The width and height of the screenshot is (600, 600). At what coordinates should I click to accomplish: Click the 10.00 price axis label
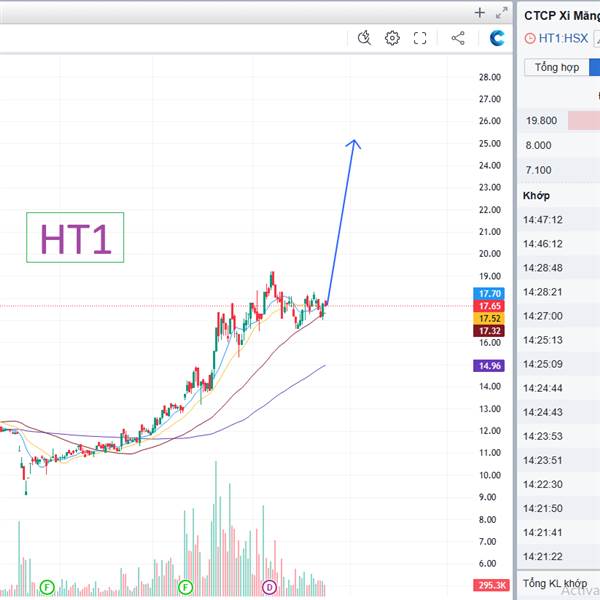(x=490, y=475)
